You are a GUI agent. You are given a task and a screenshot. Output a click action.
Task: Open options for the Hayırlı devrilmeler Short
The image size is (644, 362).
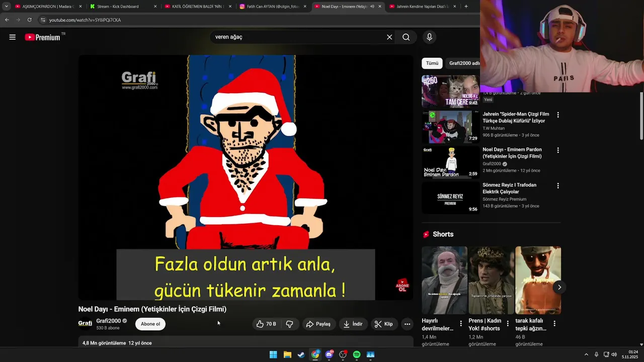pyautogui.click(x=460, y=324)
